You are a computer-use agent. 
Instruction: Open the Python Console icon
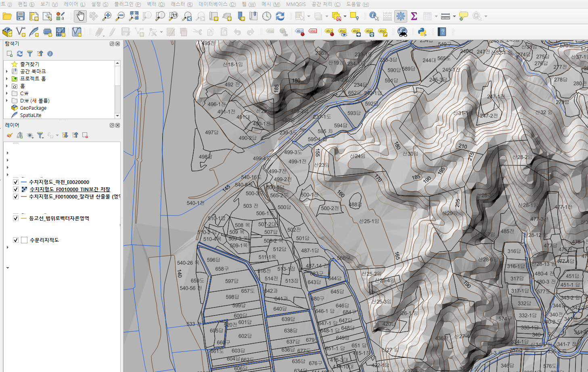click(x=422, y=32)
